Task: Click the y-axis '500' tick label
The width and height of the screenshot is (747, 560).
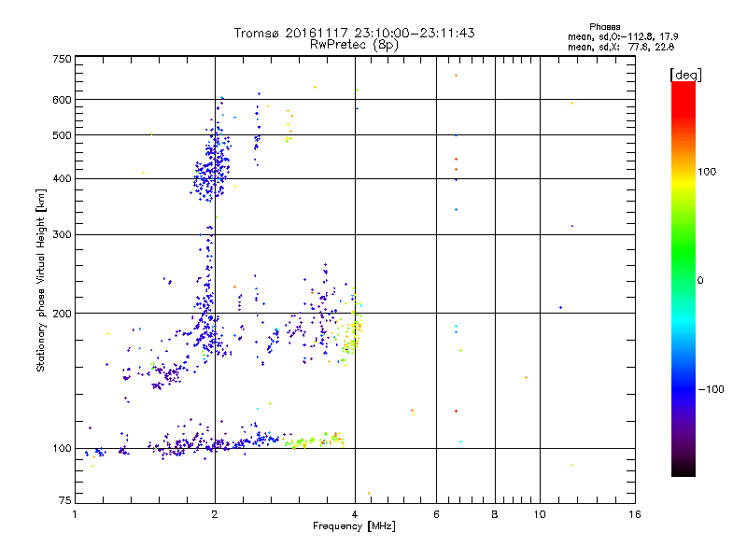Action: click(62, 135)
